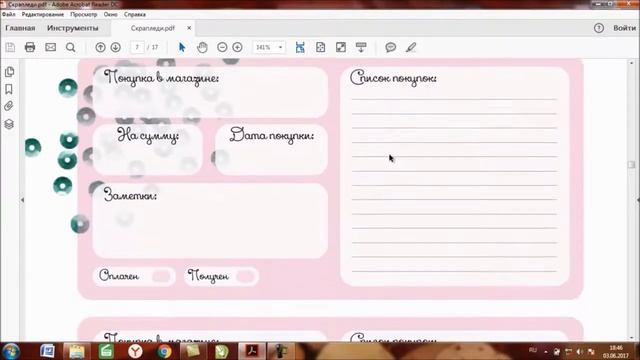Expand the right tools pane arrow
This screenshot has width=640, height=360.
click(638, 200)
